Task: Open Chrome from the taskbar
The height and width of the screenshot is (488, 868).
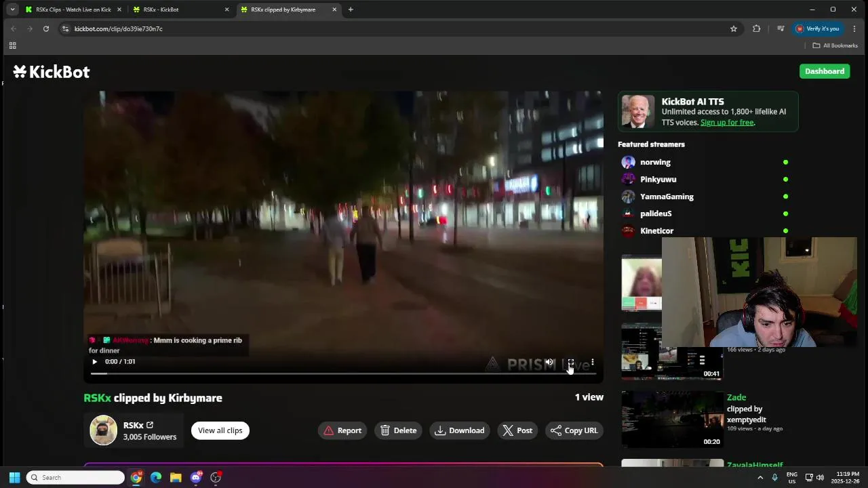Action: pos(136,477)
